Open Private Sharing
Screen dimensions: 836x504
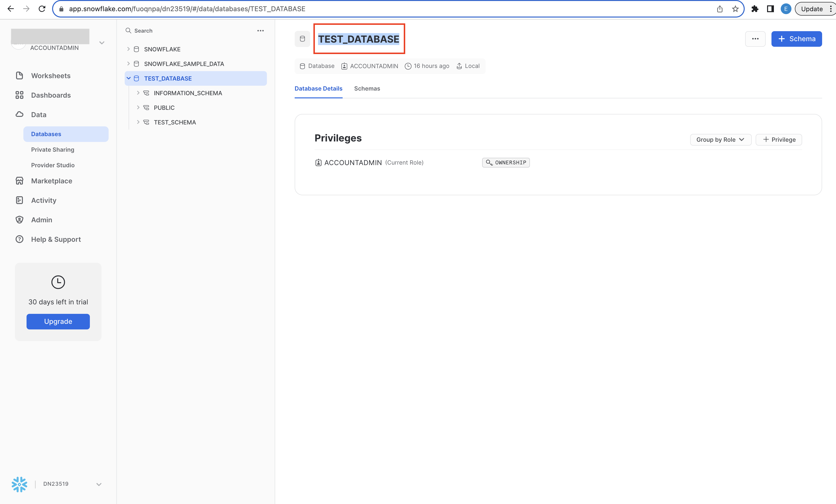coord(53,149)
